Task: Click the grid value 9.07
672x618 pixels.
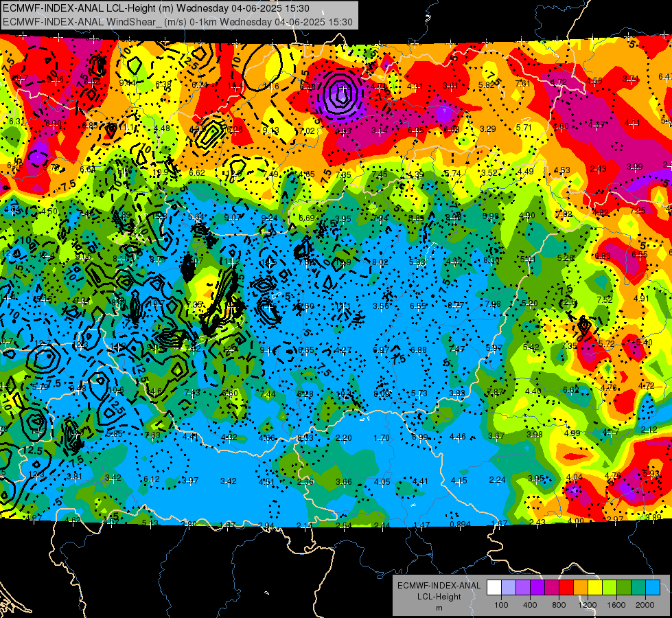Action: tap(232, 218)
